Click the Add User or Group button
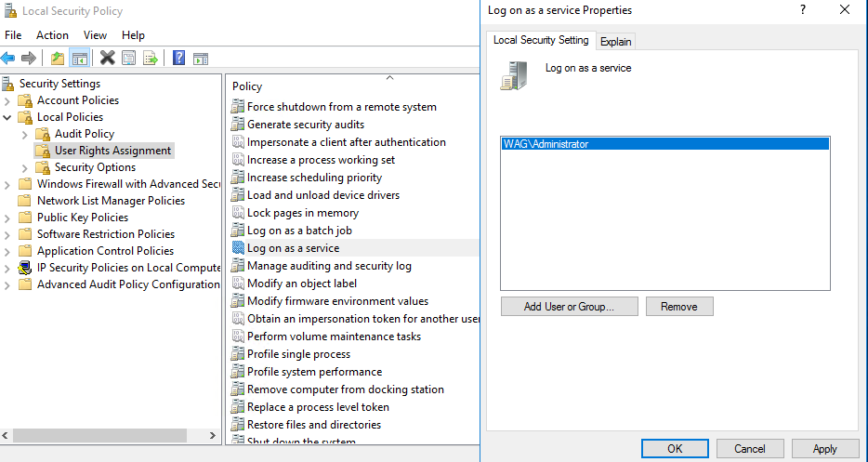 [569, 307]
